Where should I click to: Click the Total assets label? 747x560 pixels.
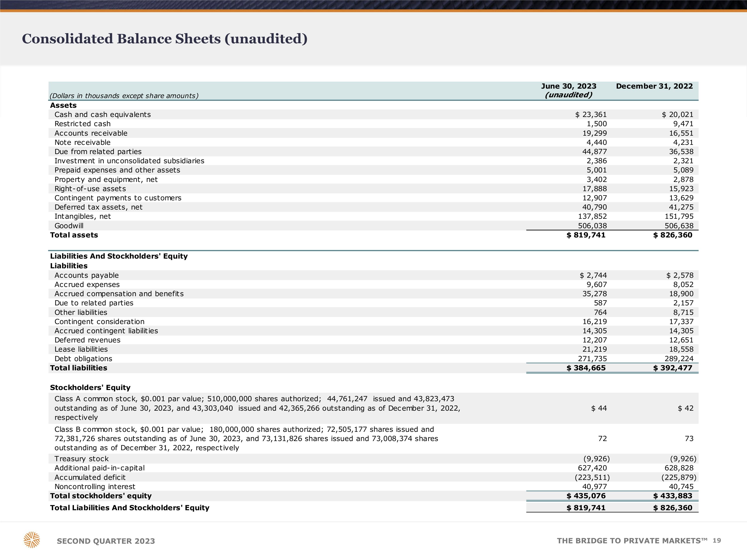click(x=74, y=235)
